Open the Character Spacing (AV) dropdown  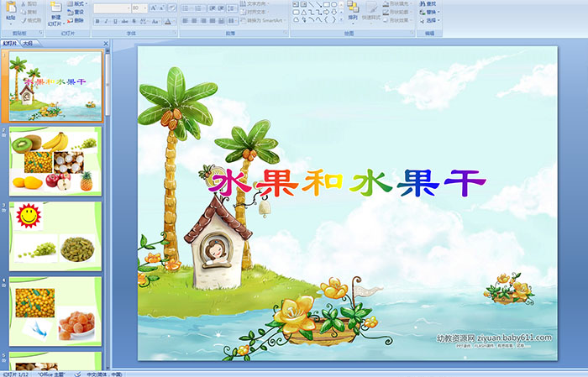click(144, 21)
